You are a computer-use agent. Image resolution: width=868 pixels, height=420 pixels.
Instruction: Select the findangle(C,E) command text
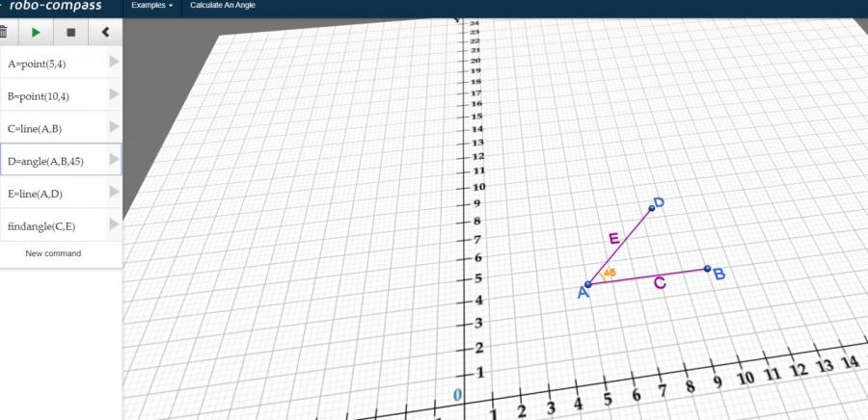[41, 226]
